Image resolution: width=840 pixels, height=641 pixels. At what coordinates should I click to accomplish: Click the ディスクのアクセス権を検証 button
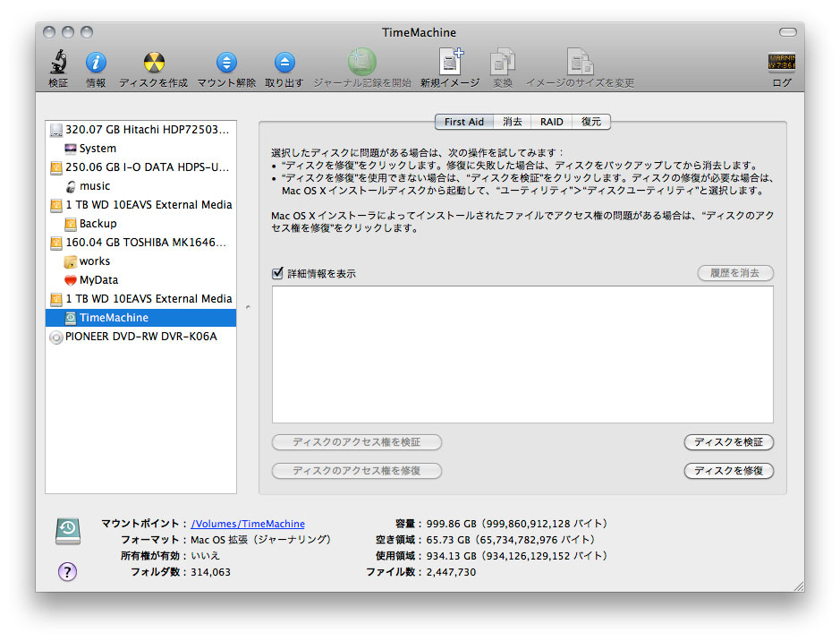pos(357,442)
